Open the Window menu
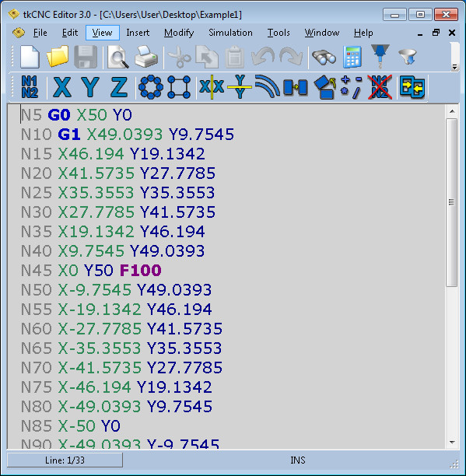The image size is (466, 476). coord(322,33)
